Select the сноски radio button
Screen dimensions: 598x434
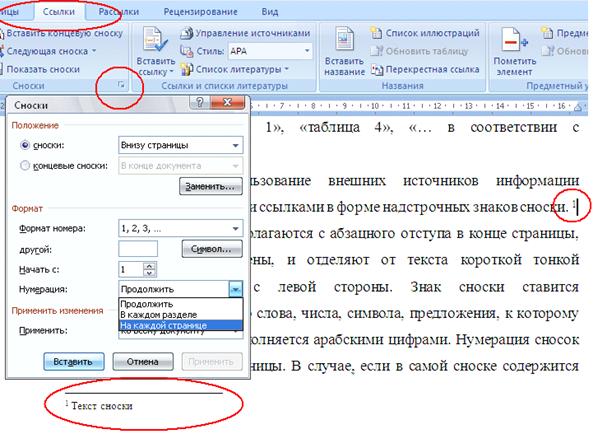point(25,145)
